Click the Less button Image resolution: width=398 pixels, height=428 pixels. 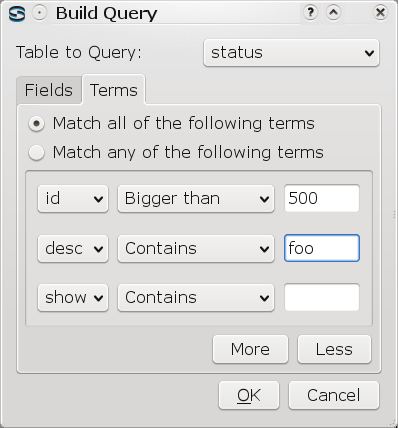[334, 349]
